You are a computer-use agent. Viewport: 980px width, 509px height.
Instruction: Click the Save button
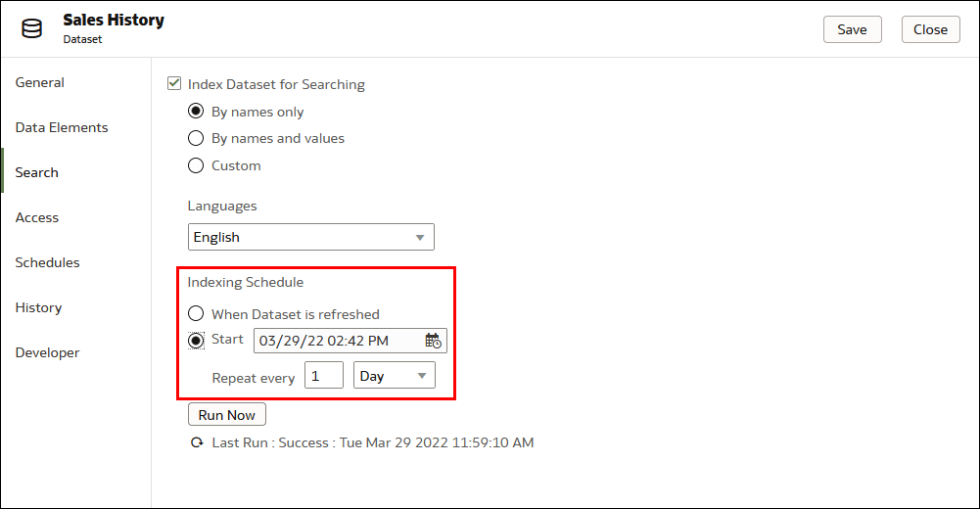click(853, 29)
